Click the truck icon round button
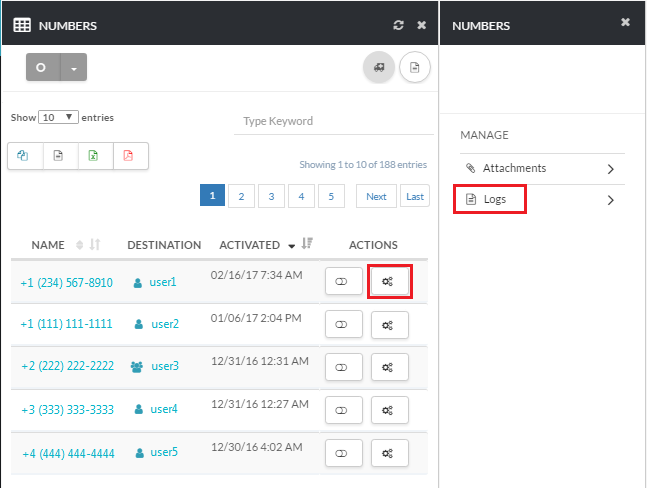Viewport: 647px width, 488px height. 378,67
